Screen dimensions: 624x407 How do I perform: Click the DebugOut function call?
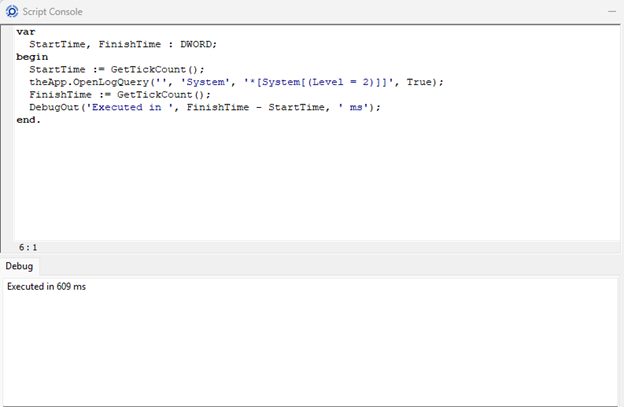[x=57, y=107]
